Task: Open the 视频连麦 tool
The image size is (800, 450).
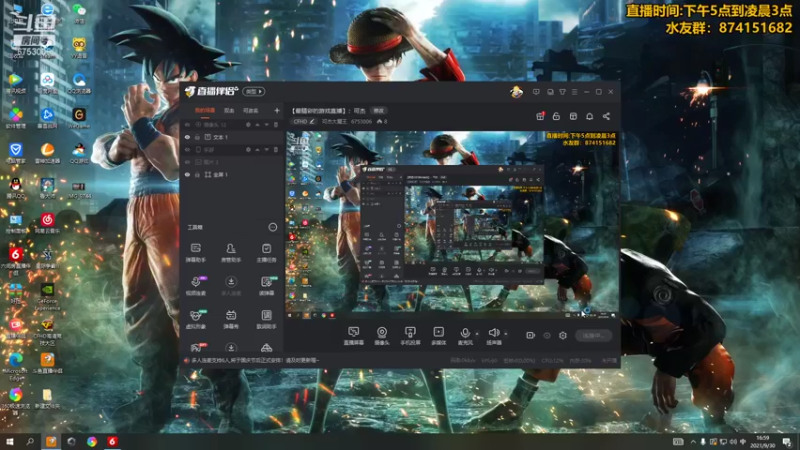Action: coord(195,286)
